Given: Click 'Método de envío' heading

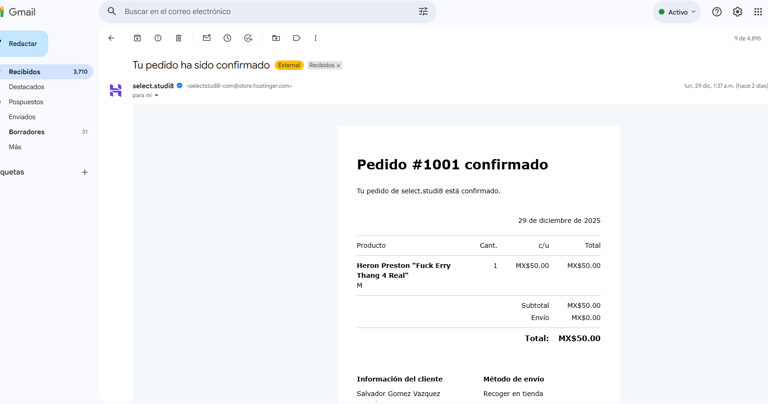Looking at the screenshot, I should (513, 379).
